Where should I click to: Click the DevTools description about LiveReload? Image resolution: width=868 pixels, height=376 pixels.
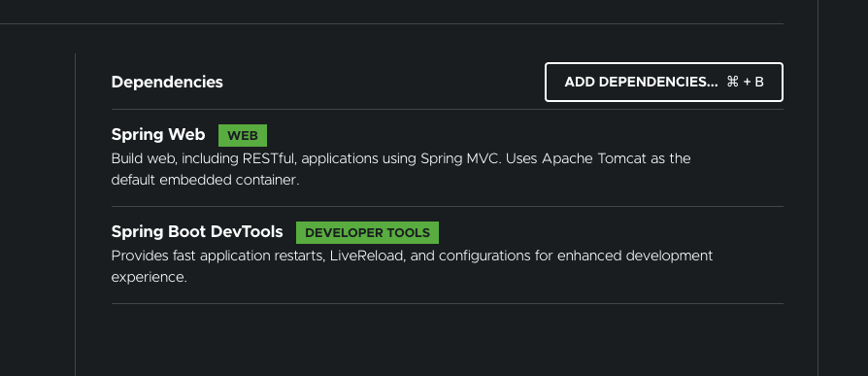pos(412,266)
